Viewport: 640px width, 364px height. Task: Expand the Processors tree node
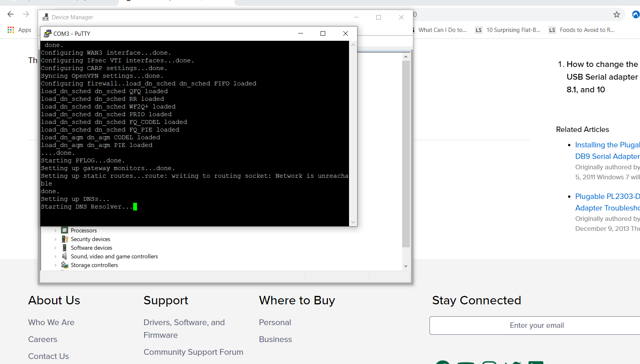pos(55,230)
